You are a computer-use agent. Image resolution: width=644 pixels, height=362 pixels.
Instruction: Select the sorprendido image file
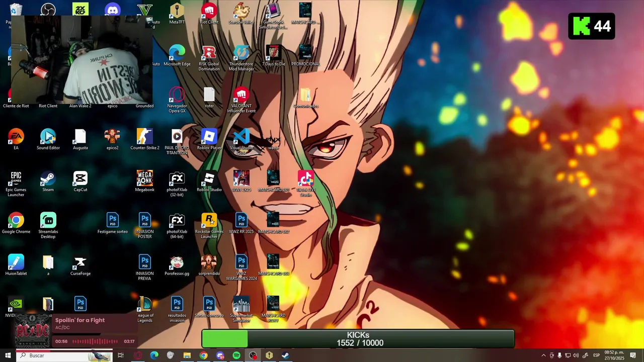(209, 265)
